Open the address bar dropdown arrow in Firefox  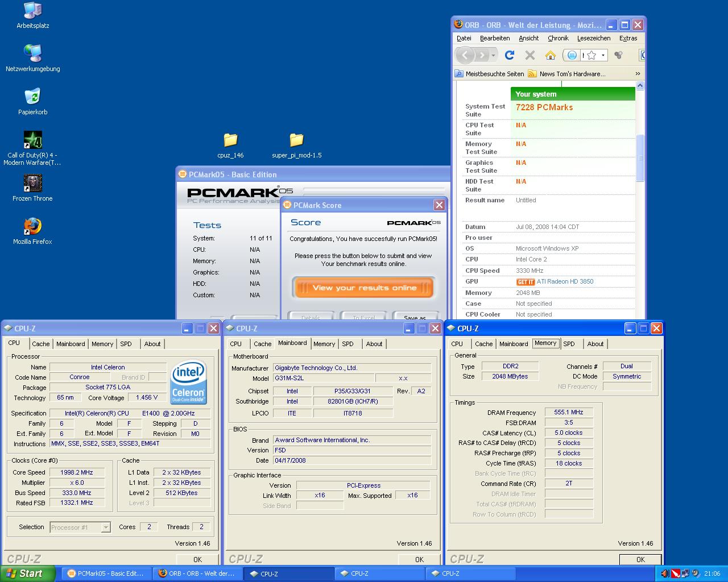[x=603, y=55]
